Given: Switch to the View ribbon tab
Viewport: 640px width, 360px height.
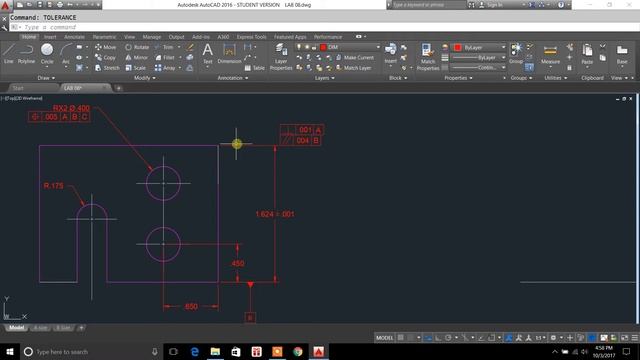Looking at the screenshot, I should click(129, 37).
